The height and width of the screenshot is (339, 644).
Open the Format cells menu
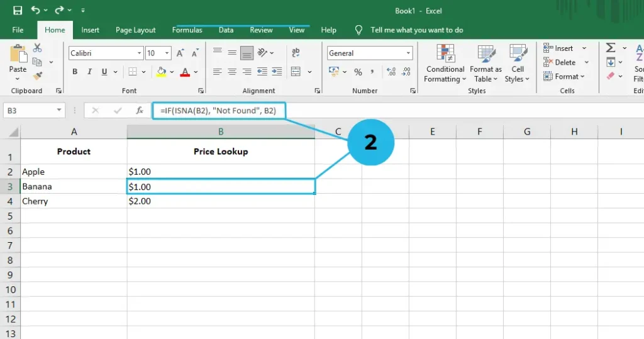(x=563, y=77)
